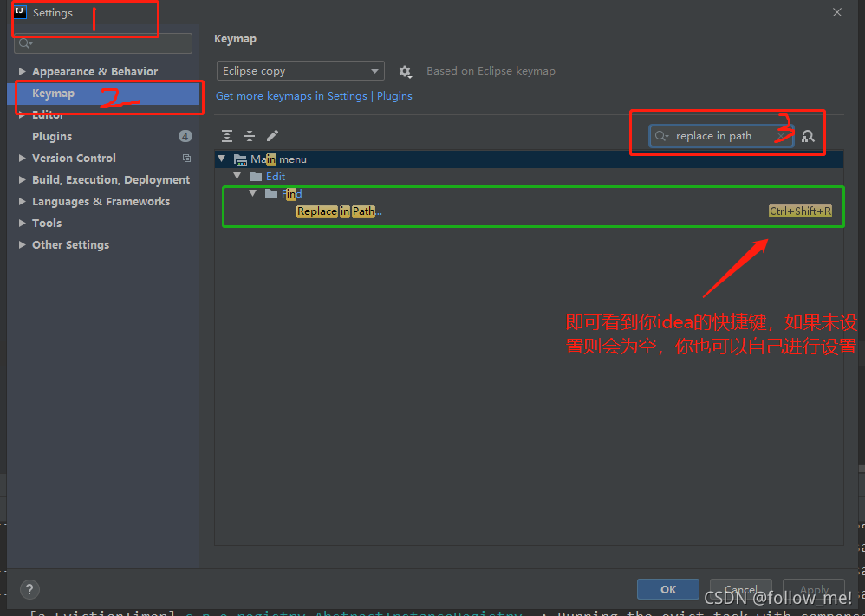Click the settings search magnifier icon
Image resolution: width=865 pixels, height=616 pixels.
[x=25, y=43]
